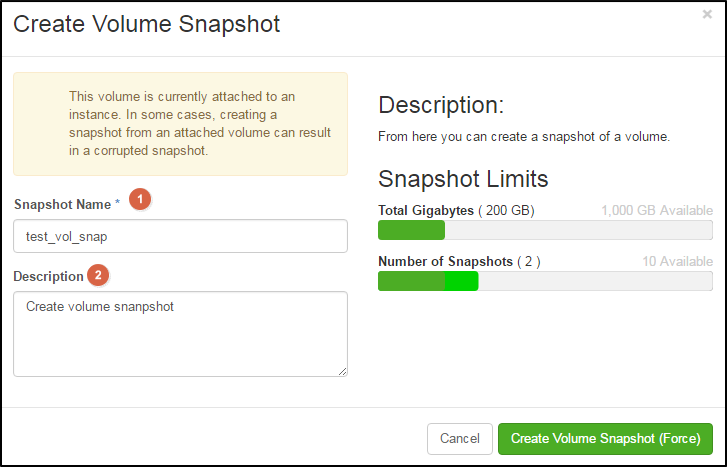Click the '10 Available' text
This screenshot has height=467, width=727.
point(677,262)
